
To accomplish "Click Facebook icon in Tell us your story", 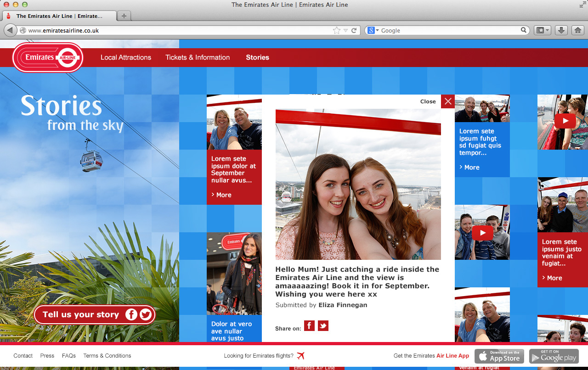I will pos(131,314).
